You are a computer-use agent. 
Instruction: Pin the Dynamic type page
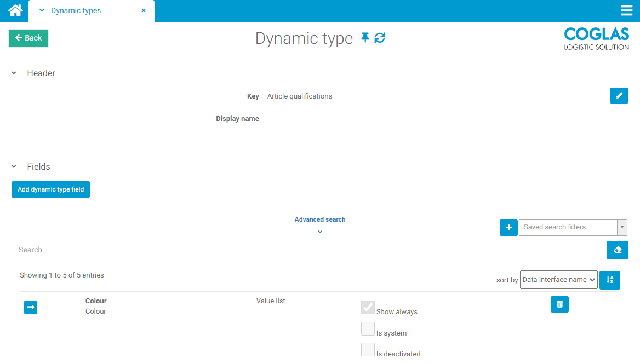coord(365,38)
